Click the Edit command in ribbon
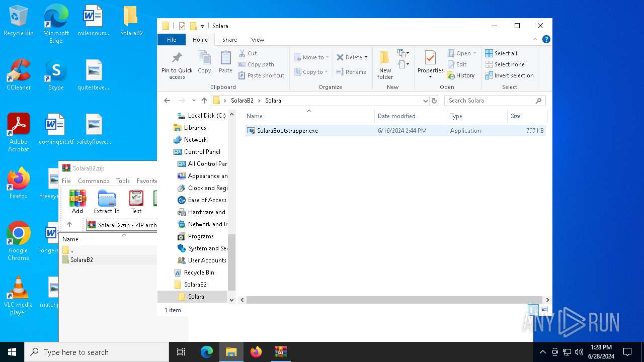This screenshot has height=362, width=644. pos(457,64)
